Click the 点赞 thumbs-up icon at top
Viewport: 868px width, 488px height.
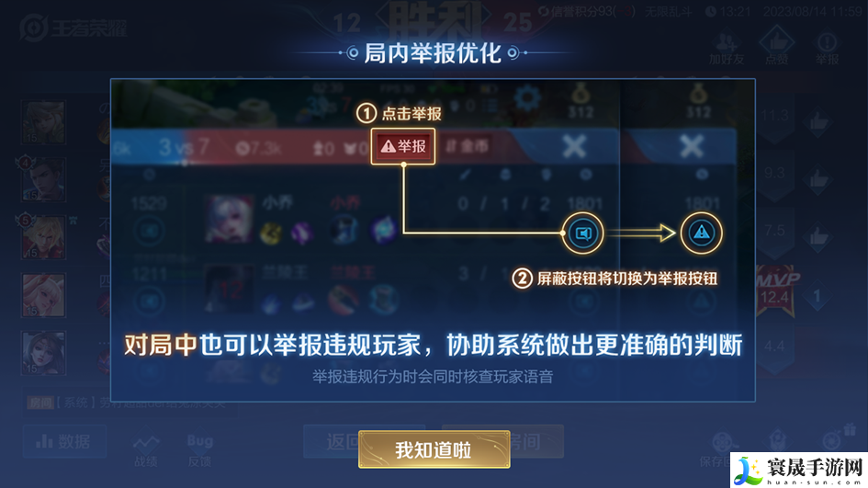777,47
